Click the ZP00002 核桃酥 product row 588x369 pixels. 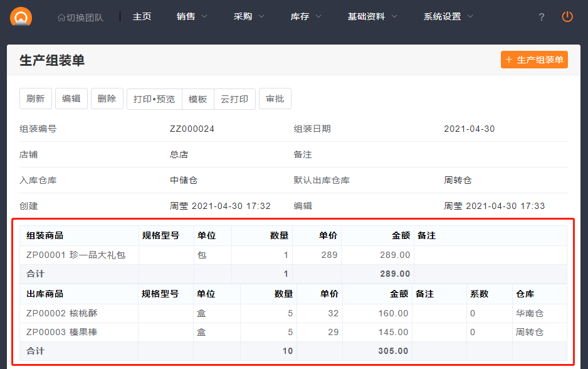(61, 313)
